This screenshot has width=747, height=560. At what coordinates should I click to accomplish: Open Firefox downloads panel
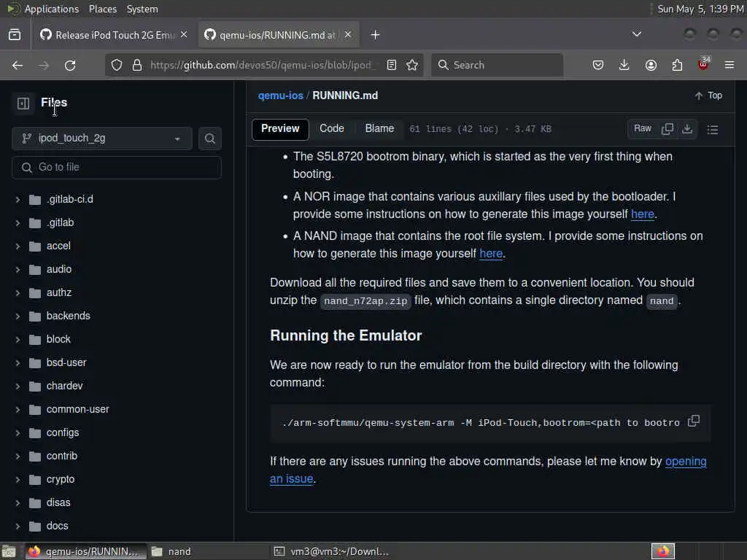pos(624,65)
